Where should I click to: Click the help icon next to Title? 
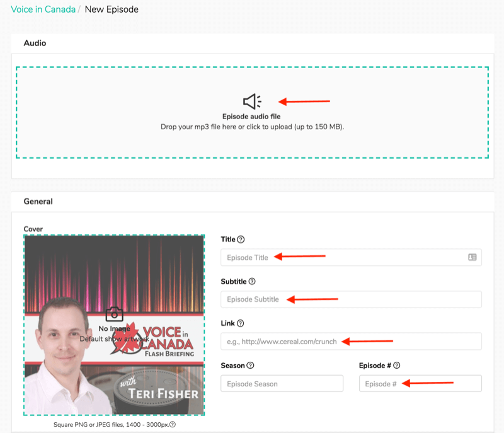pos(241,240)
